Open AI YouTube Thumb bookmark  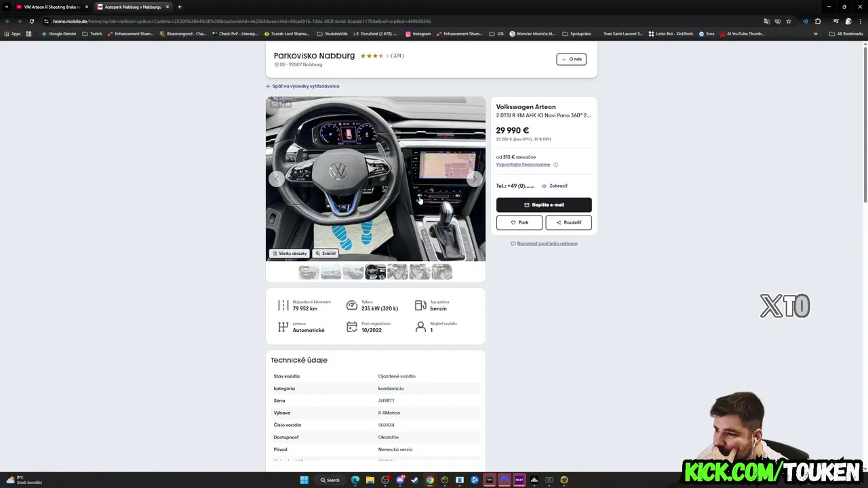click(x=742, y=34)
